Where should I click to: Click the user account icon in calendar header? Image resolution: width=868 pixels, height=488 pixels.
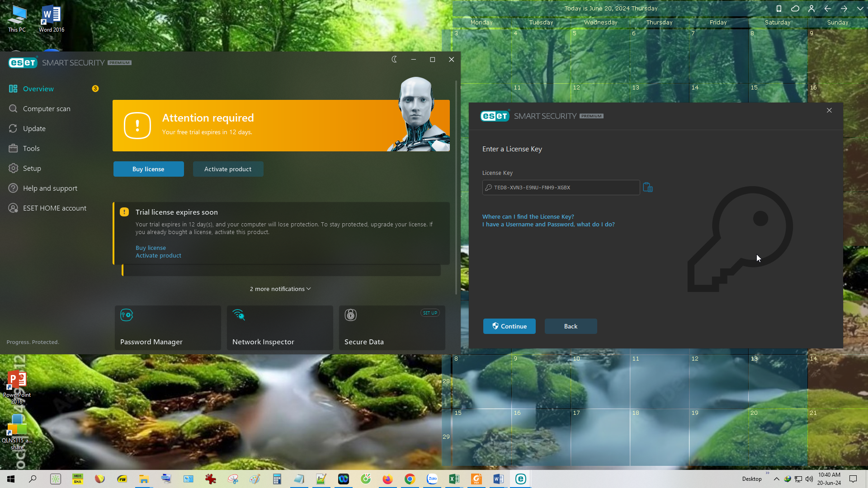(811, 9)
